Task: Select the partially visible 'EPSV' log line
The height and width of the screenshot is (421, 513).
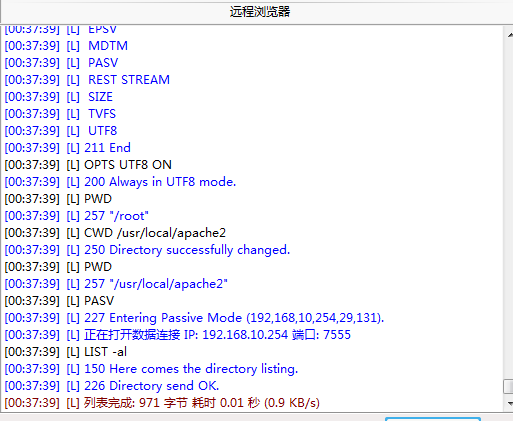Action: point(61,30)
